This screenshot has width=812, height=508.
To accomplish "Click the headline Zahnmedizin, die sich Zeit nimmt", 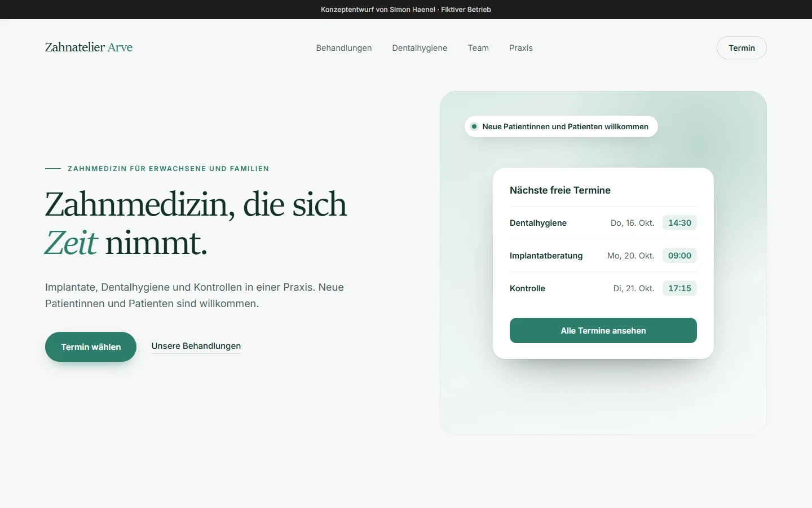I will [x=196, y=224].
